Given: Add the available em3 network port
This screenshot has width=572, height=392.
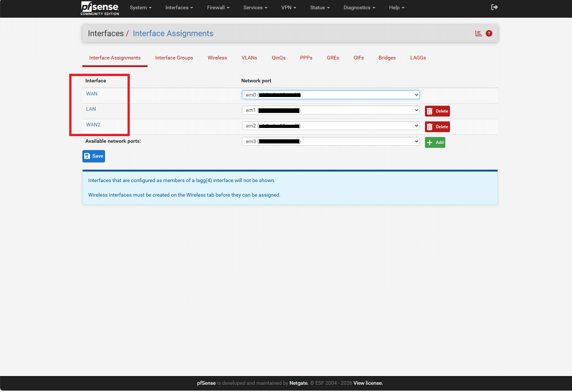Looking at the screenshot, I should click(435, 143).
